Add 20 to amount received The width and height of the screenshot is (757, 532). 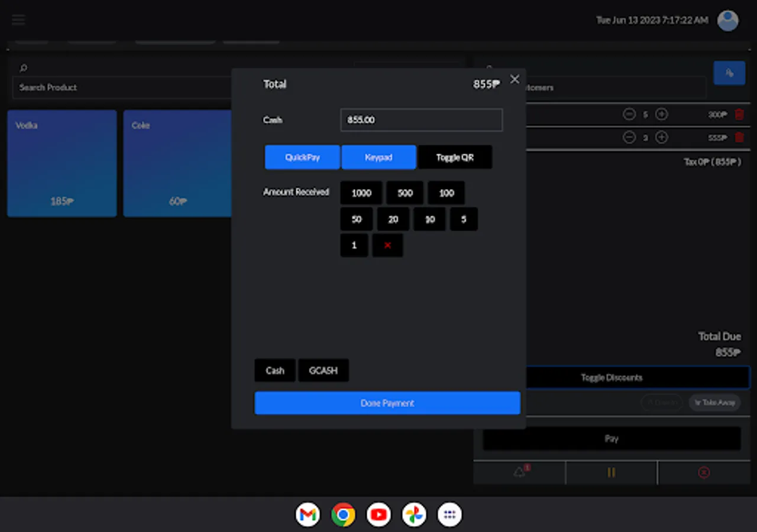[x=393, y=219]
